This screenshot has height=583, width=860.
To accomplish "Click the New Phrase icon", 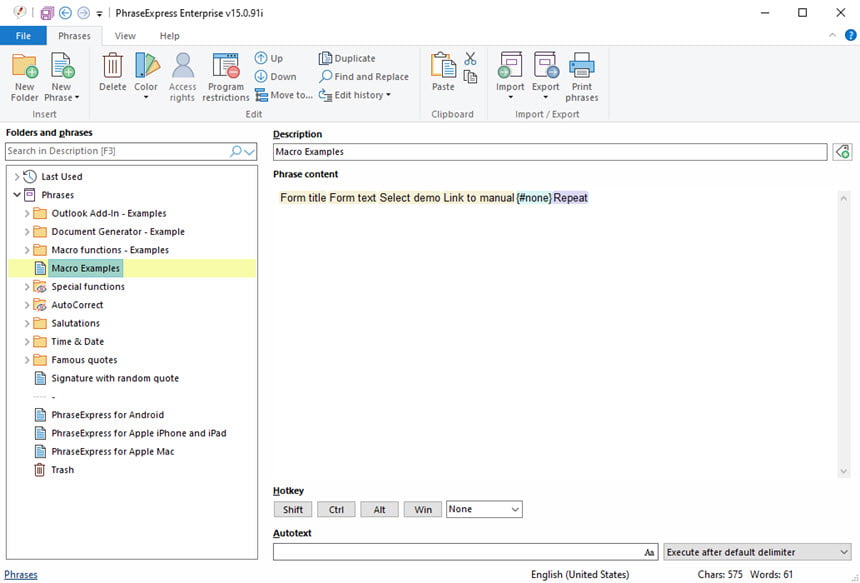I will click(62, 66).
